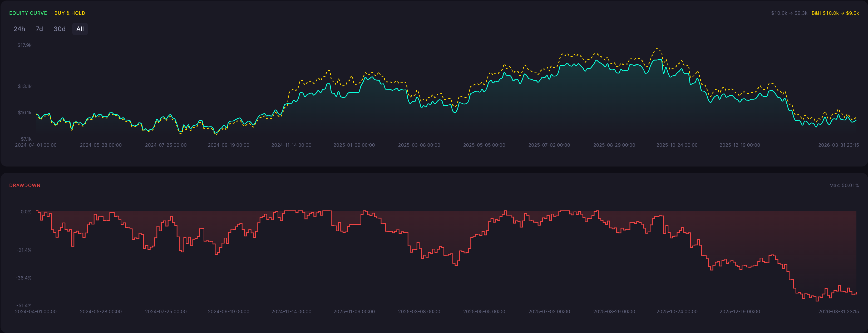Click equity chart date 2025-01-09 00:00

pyautogui.click(x=354, y=145)
